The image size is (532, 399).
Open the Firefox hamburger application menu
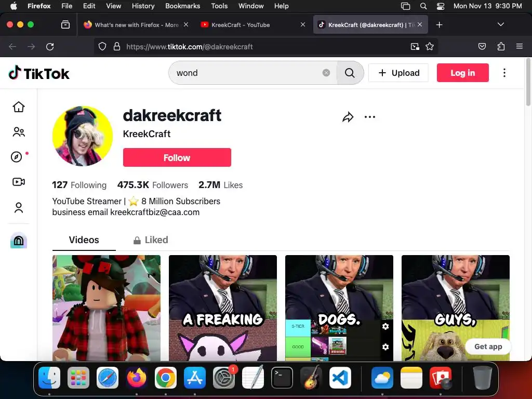[520, 46]
